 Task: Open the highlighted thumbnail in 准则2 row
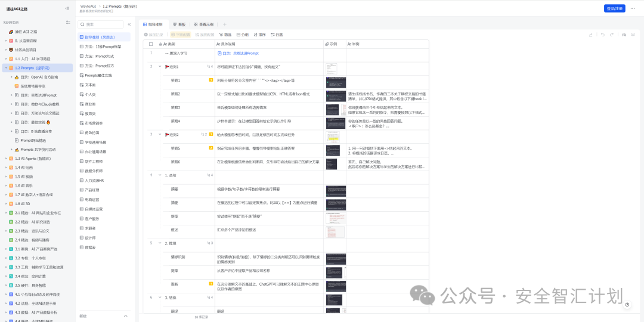click(x=333, y=137)
